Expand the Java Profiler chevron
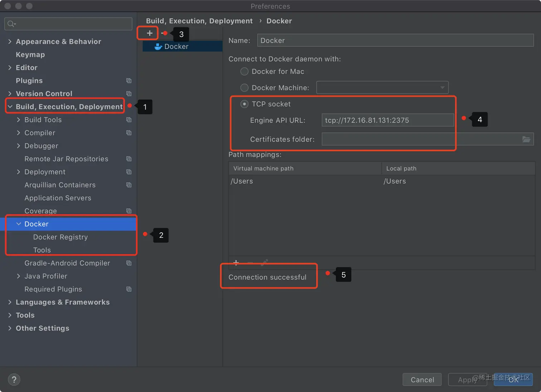541x392 pixels. [19, 276]
